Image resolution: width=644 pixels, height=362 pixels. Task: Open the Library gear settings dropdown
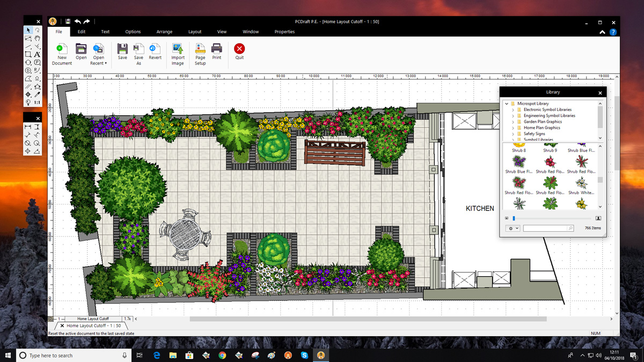pyautogui.click(x=513, y=228)
